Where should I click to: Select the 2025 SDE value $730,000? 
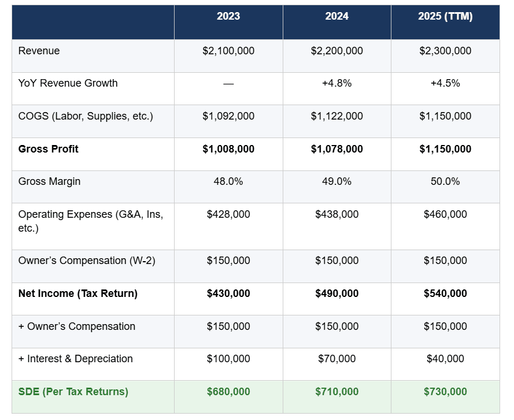pyautogui.click(x=445, y=392)
